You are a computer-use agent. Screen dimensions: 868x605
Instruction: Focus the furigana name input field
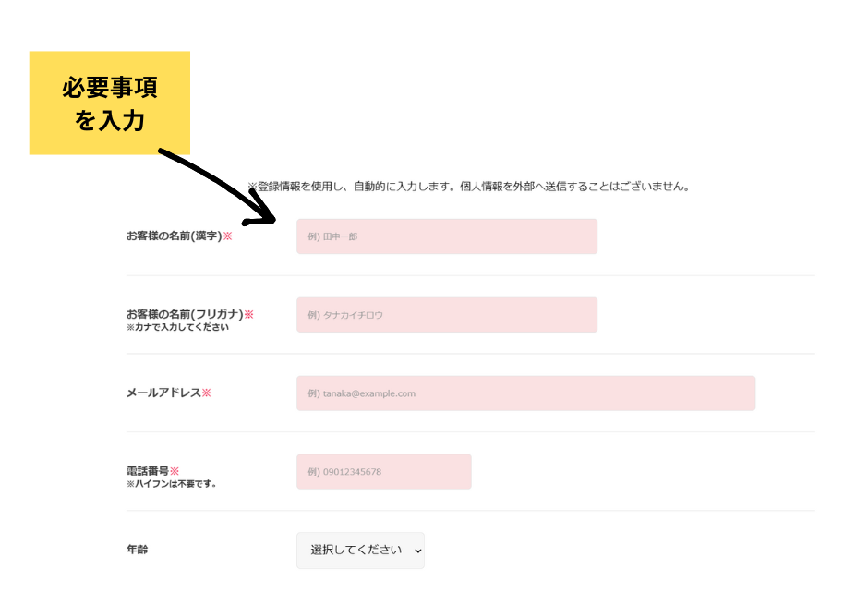[447, 315]
